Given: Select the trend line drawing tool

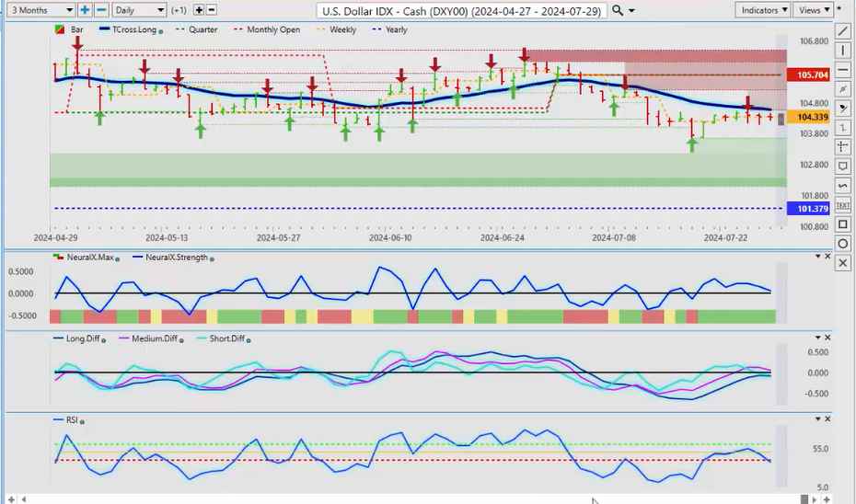Looking at the screenshot, I should [842, 30].
